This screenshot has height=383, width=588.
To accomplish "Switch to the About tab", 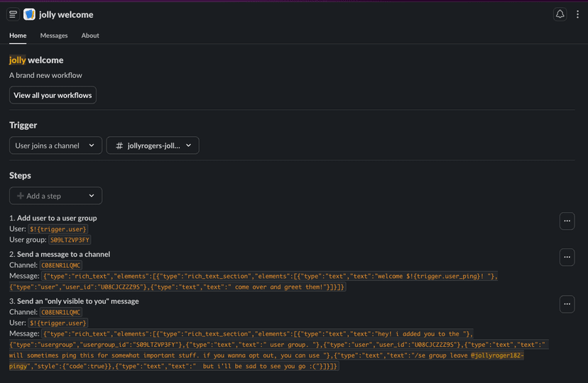I will point(90,35).
